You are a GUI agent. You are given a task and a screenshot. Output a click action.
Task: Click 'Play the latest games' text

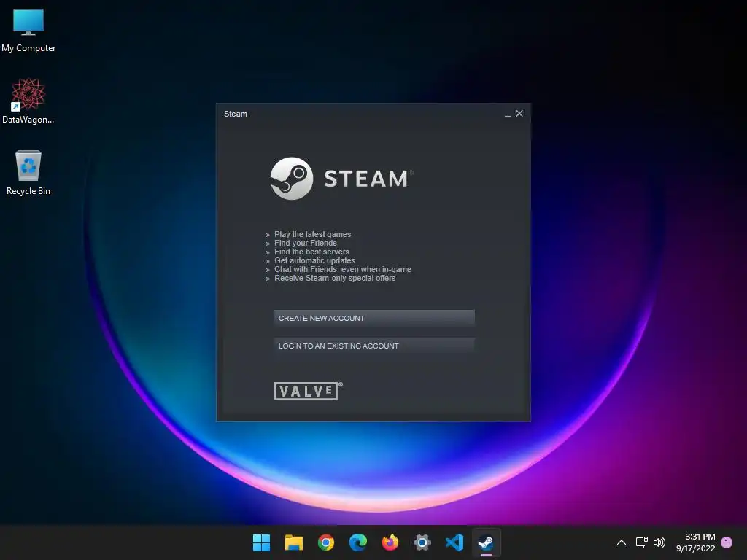pos(312,234)
